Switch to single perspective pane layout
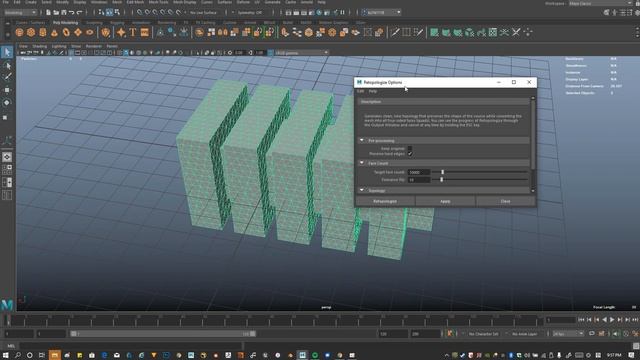Image resolution: width=640 pixels, height=360 pixels. (x=7, y=157)
